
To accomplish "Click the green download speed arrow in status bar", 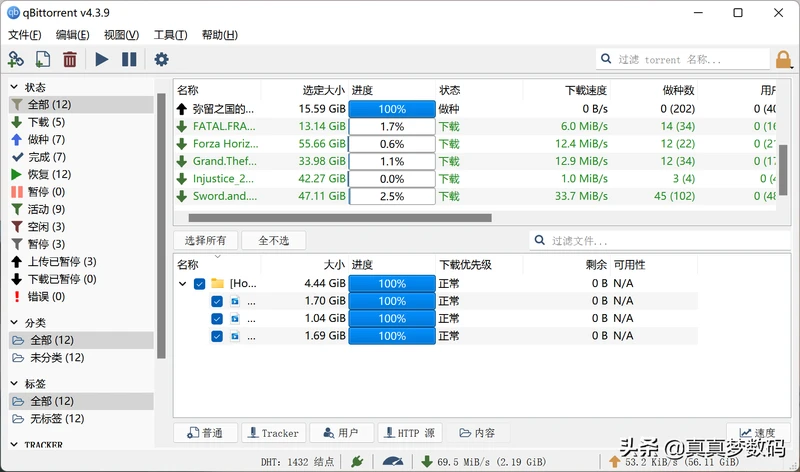I will pos(427,462).
